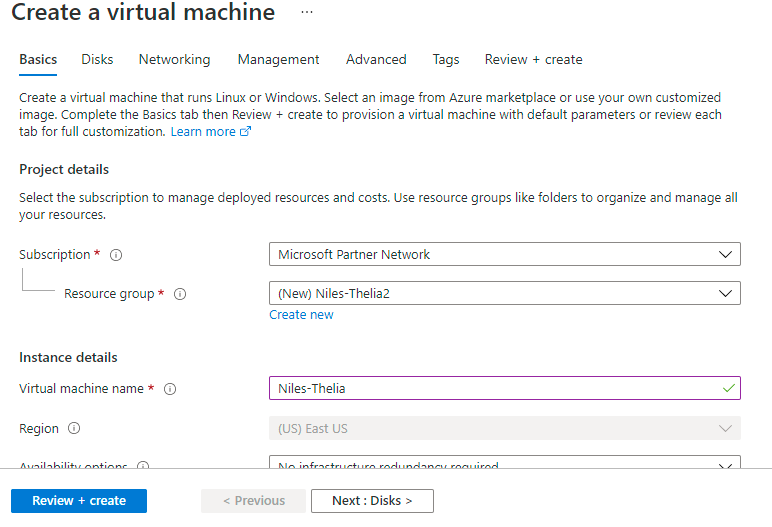Open the Tags tab

[x=446, y=60]
